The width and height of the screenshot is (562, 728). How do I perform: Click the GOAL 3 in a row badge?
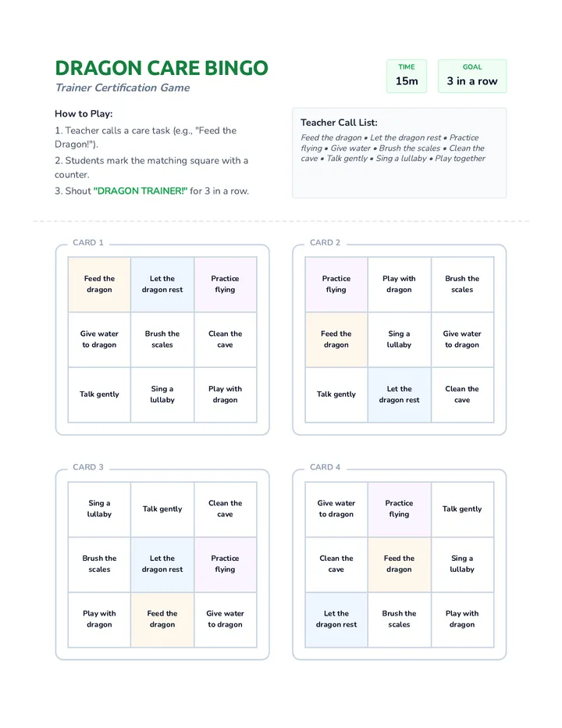coord(472,76)
